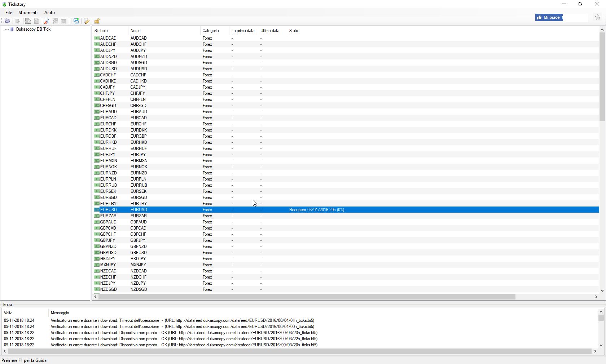Screen dimensions: 606x364
Task: Select the EURMXN symbol row
Action: click(109, 161)
